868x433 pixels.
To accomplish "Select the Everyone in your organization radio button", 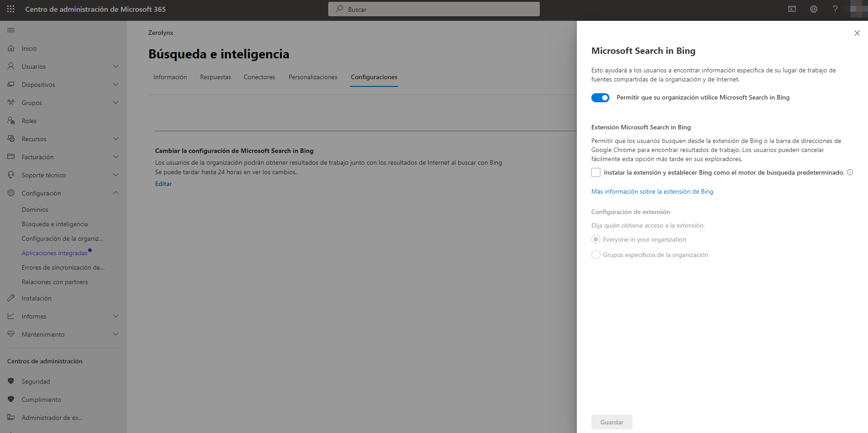I will pyautogui.click(x=595, y=239).
